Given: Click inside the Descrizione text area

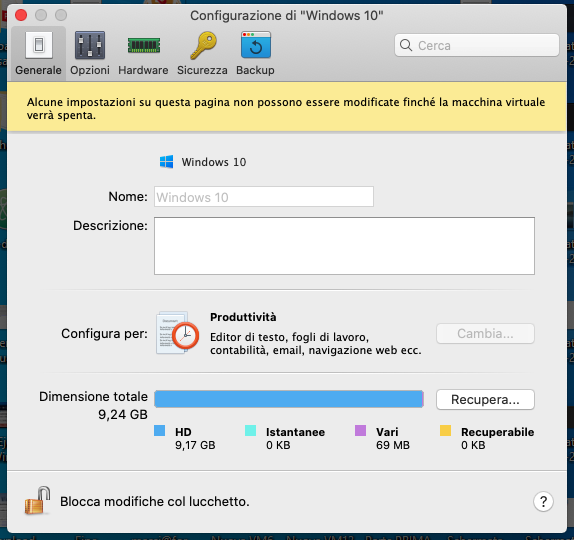Looking at the screenshot, I should (344, 246).
